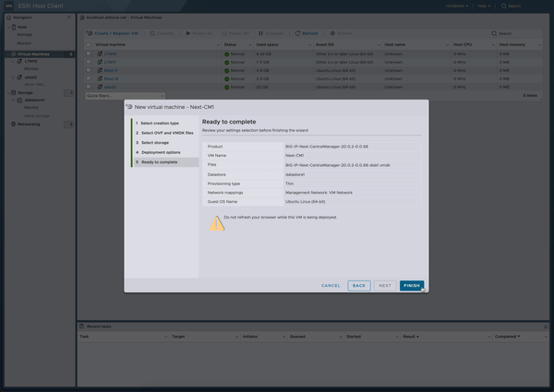Cancel the new virtual machine wizard

(x=331, y=286)
